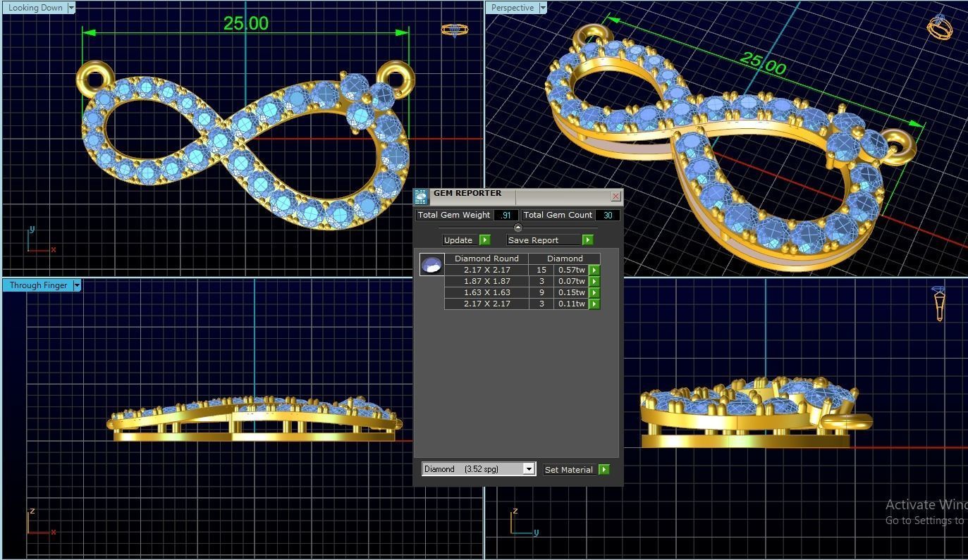Click the Diamond Round column header

click(486, 259)
